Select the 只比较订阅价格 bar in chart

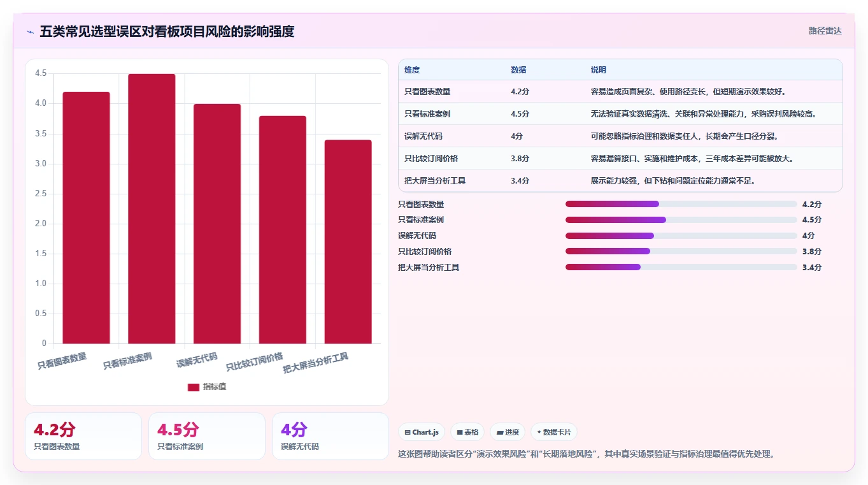point(282,229)
